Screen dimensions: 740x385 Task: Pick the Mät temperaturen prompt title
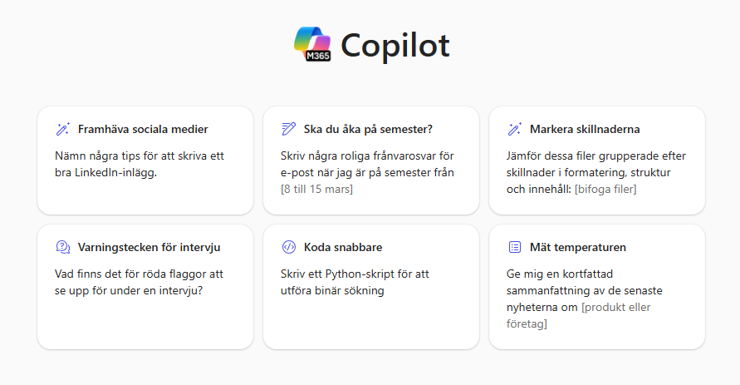coord(578,247)
